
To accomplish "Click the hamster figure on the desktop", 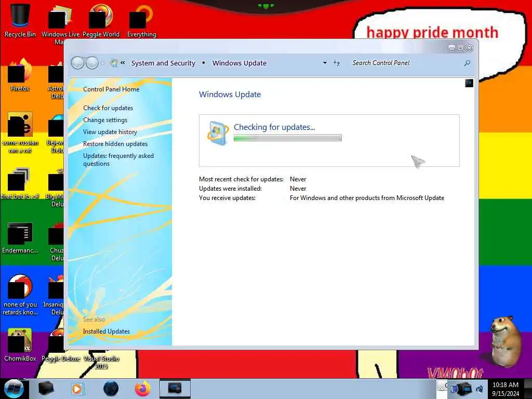I will (x=505, y=341).
